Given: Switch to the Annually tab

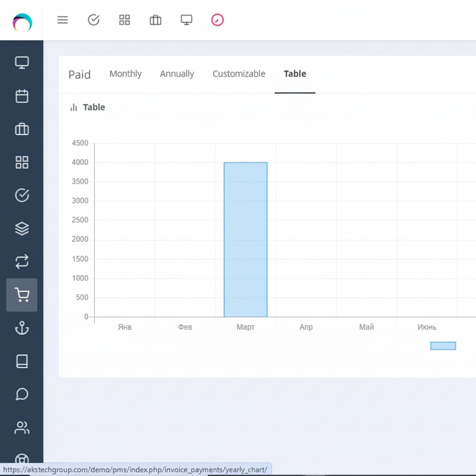Looking at the screenshot, I should point(177,74).
